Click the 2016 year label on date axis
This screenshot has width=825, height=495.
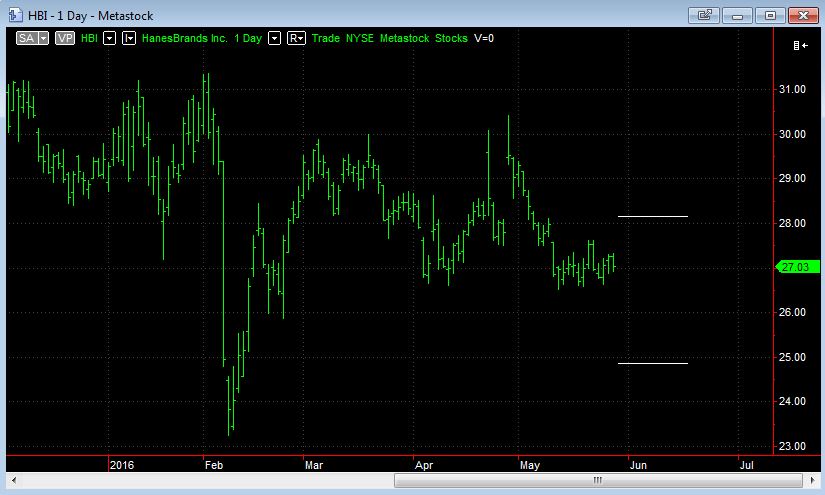click(122, 465)
